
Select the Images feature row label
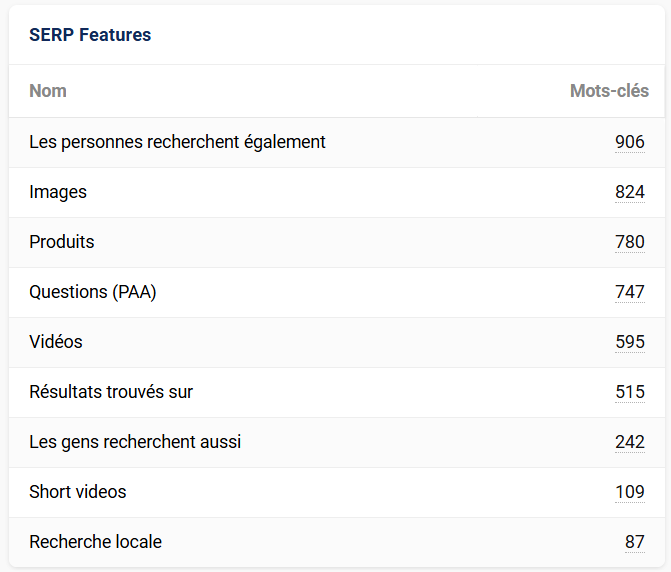[x=58, y=192]
